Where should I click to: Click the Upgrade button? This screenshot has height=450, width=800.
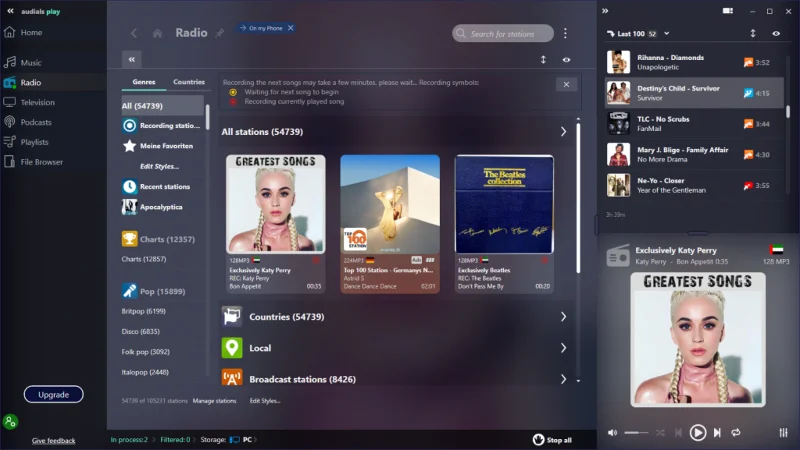point(53,394)
